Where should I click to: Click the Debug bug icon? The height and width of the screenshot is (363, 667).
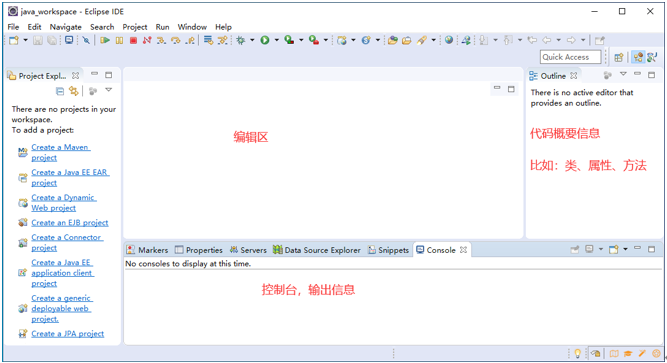pos(241,40)
